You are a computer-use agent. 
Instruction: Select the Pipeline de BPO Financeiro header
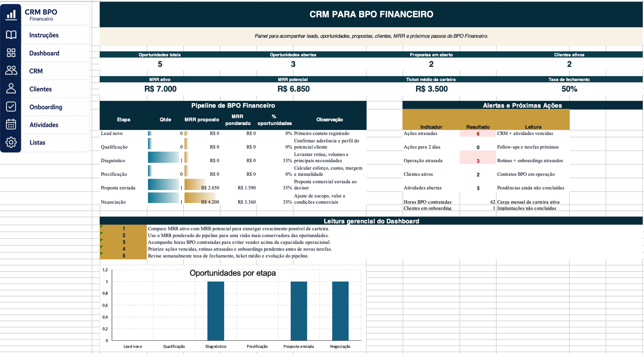click(x=233, y=105)
